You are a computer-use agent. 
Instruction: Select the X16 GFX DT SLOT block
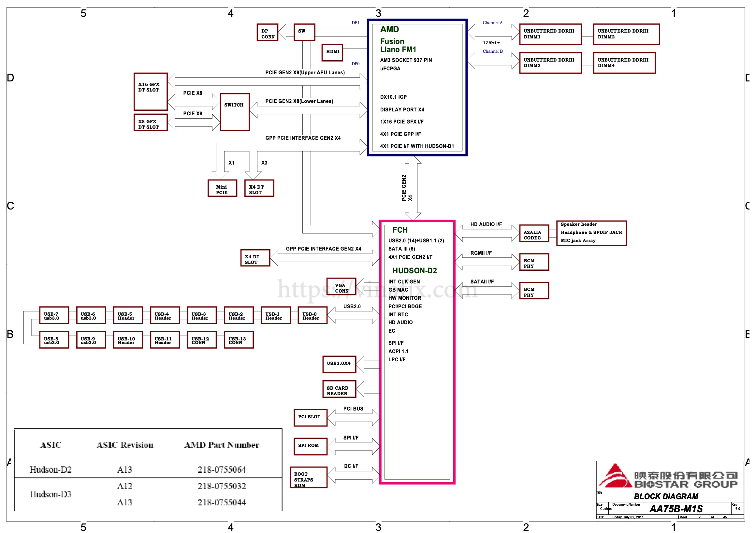pyautogui.click(x=151, y=92)
